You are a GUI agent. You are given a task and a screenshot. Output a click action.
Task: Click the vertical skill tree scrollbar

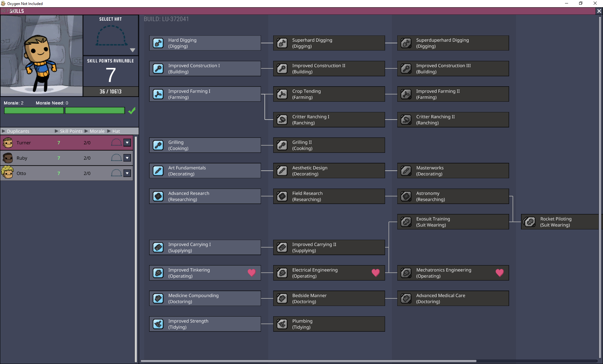click(x=600, y=187)
